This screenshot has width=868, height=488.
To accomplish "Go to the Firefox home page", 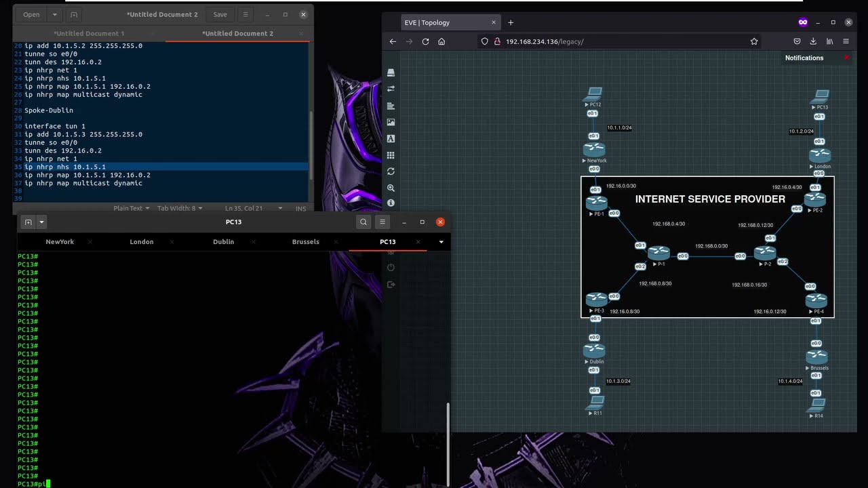I will pos(441,41).
